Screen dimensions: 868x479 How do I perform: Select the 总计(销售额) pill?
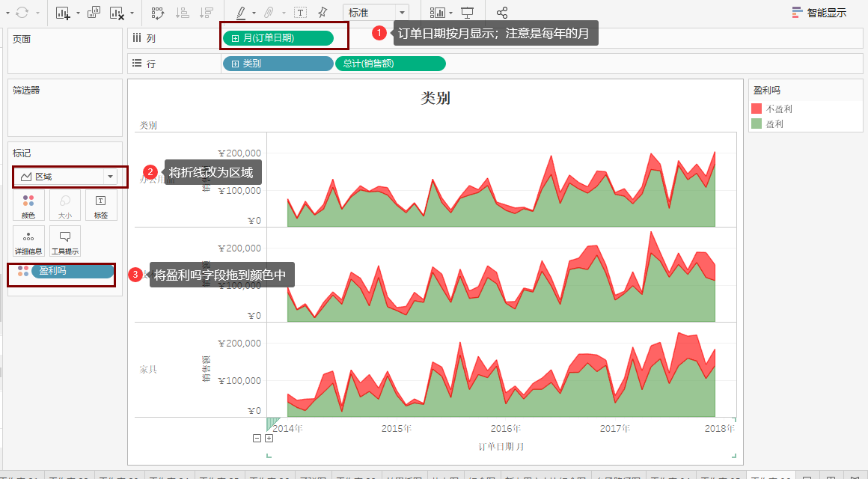391,64
